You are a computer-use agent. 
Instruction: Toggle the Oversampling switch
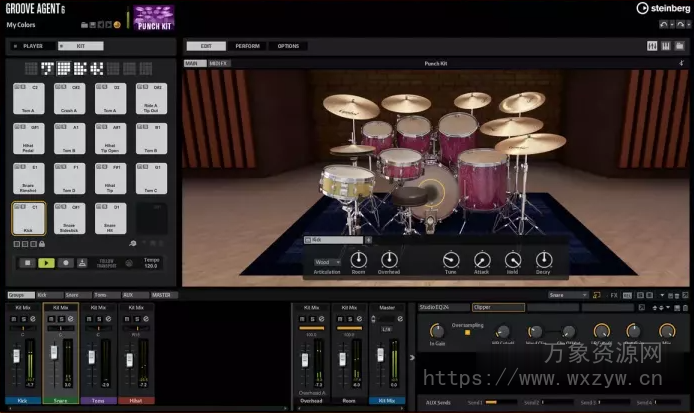(x=467, y=332)
